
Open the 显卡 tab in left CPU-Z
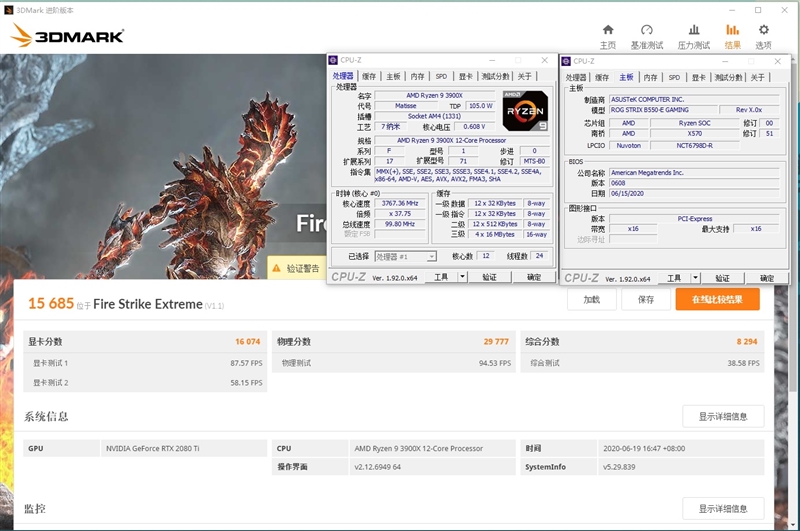pos(465,77)
